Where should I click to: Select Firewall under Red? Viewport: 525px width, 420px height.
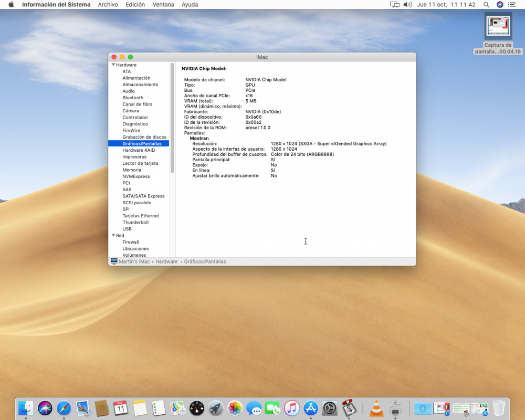[131, 242]
